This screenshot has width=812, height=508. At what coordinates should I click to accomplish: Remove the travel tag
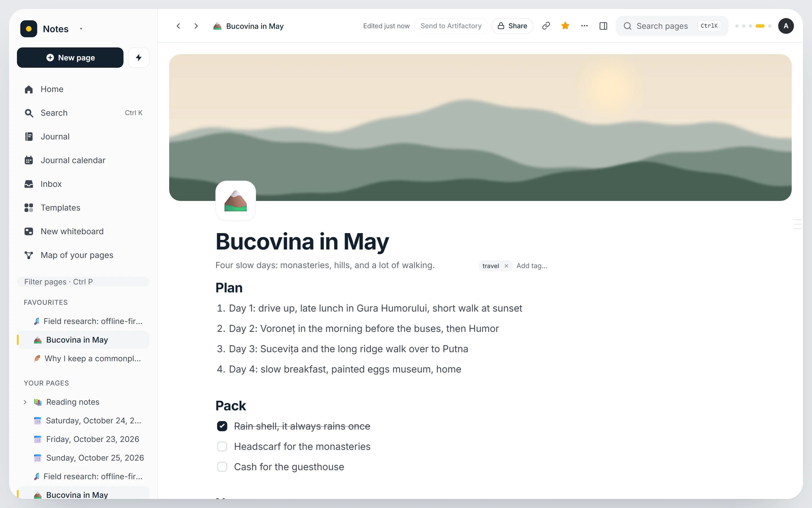click(x=506, y=266)
